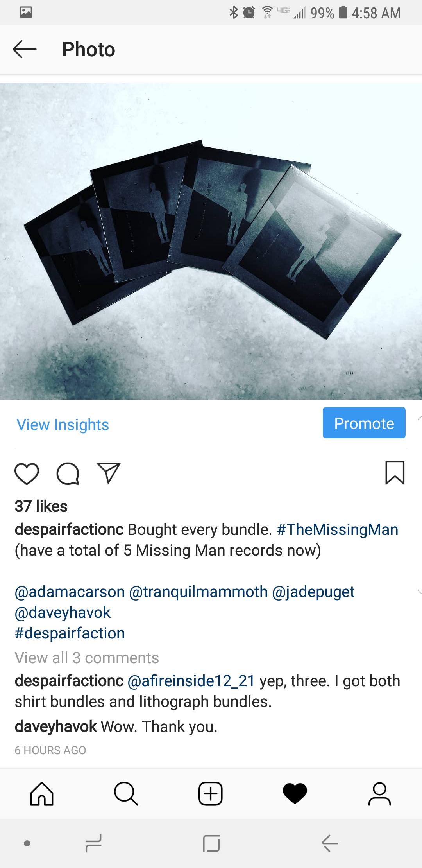Visit the @jadepuget mention

click(x=313, y=592)
